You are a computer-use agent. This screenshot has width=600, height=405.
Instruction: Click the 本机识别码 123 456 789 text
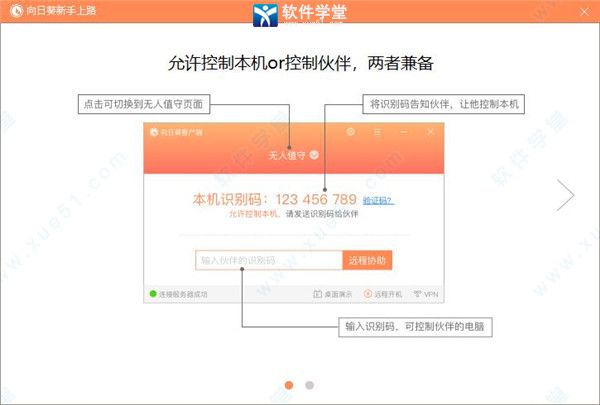tap(274, 199)
